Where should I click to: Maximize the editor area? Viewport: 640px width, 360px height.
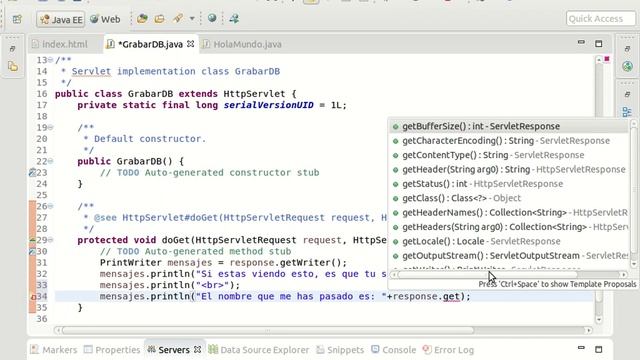(x=598, y=43)
